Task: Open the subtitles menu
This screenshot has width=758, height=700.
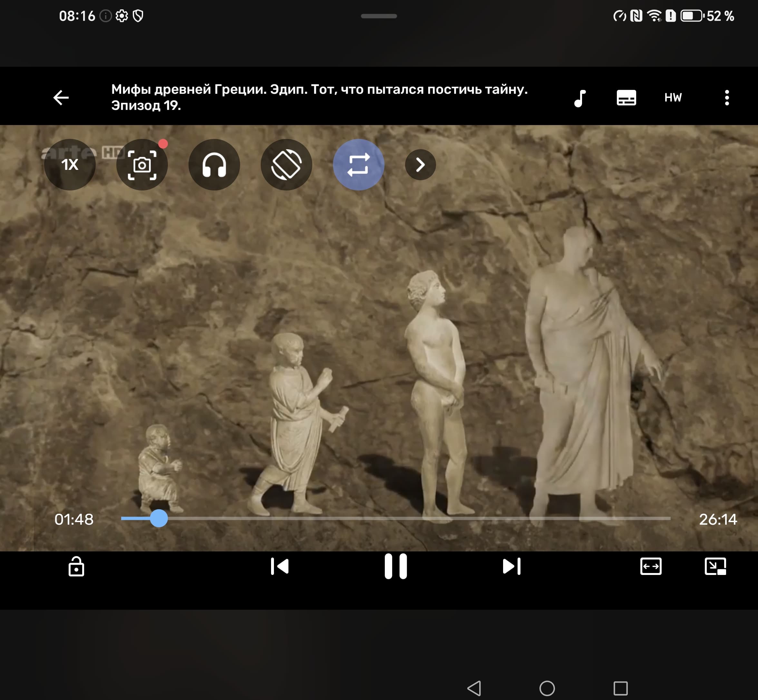Action: [x=626, y=98]
